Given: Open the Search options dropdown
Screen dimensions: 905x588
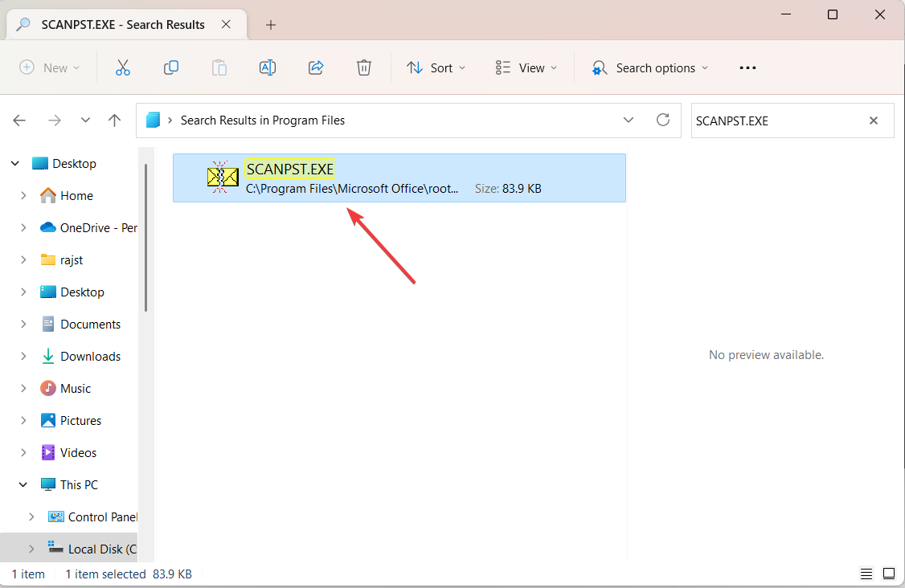Looking at the screenshot, I should [x=650, y=68].
